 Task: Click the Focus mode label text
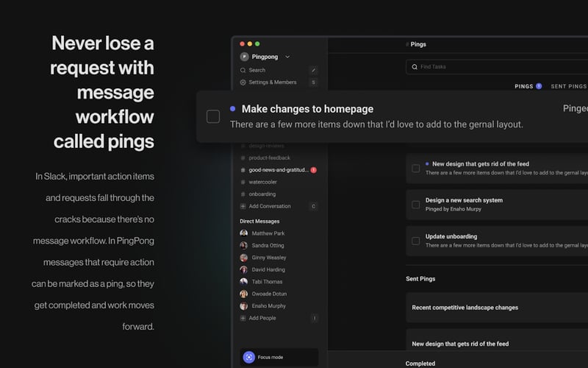(x=270, y=357)
